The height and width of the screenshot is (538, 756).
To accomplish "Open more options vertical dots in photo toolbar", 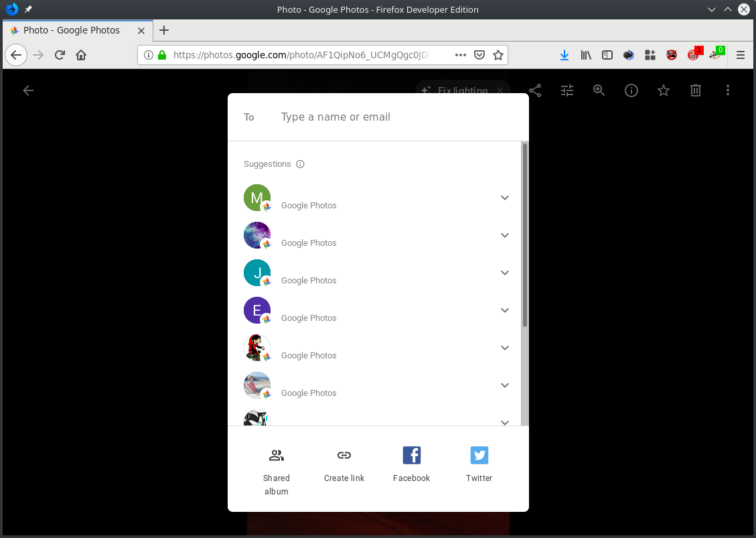I will click(x=728, y=90).
